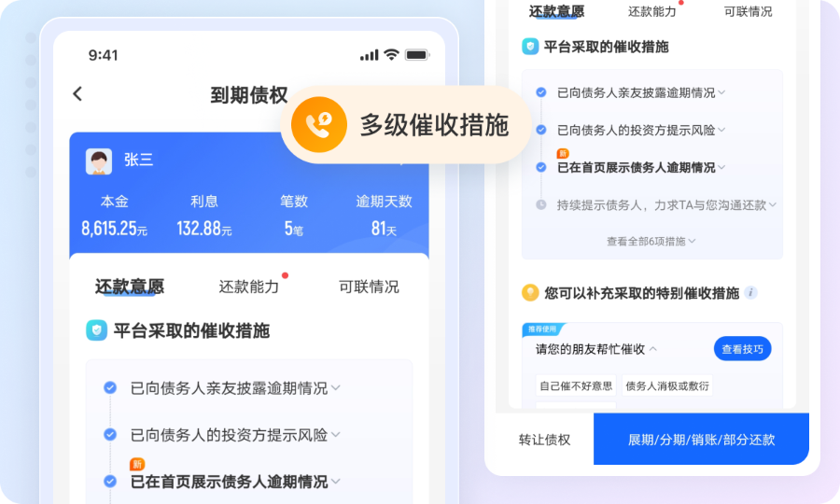Tap the 转让债权 button

pyautogui.click(x=544, y=440)
